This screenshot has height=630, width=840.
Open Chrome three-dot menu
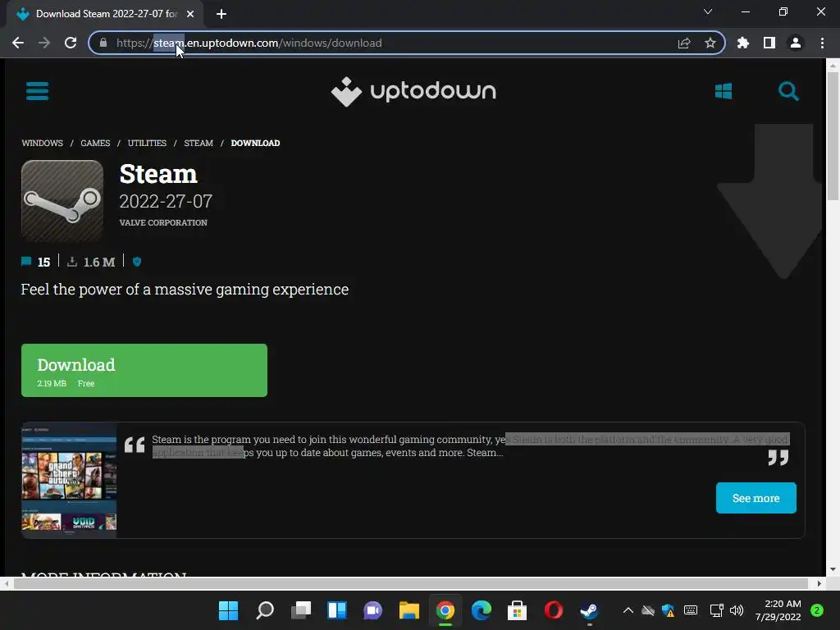tap(822, 43)
